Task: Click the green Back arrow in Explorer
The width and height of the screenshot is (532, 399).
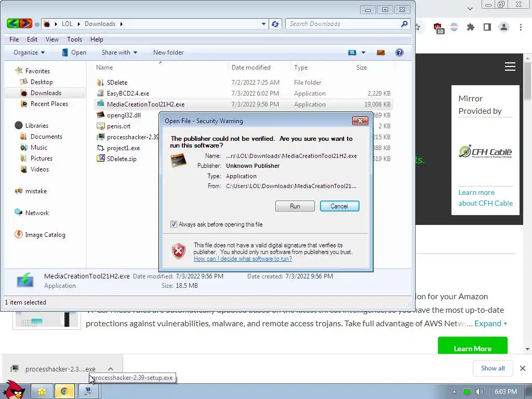Action: coord(13,23)
